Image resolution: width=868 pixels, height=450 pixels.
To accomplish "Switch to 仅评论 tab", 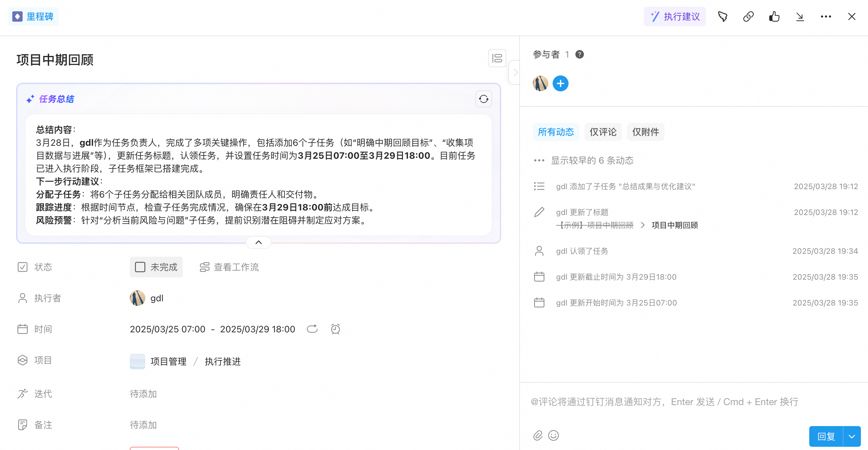I will (x=603, y=132).
